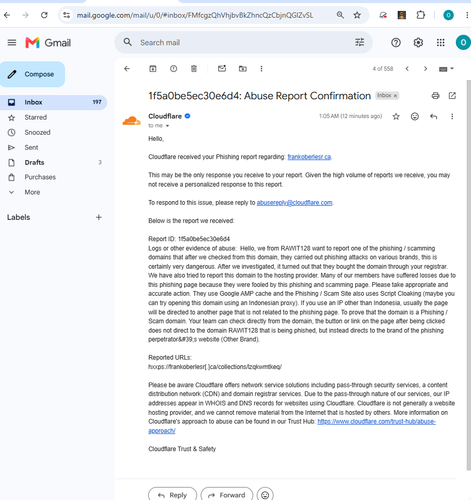Image resolution: width=471 pixels, height=500 pixels.
Task: Open Gmail Settings gear
Action: (418, 43)
